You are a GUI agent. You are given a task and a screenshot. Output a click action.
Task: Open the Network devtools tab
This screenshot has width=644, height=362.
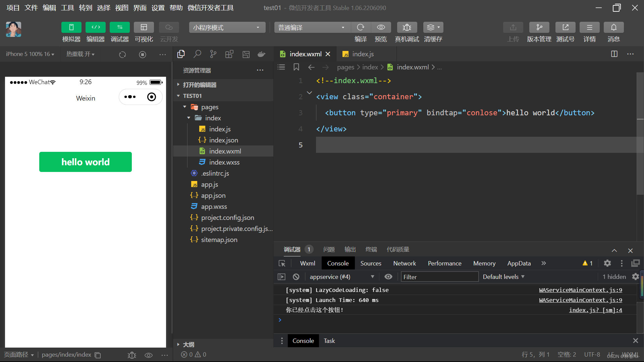404,263
